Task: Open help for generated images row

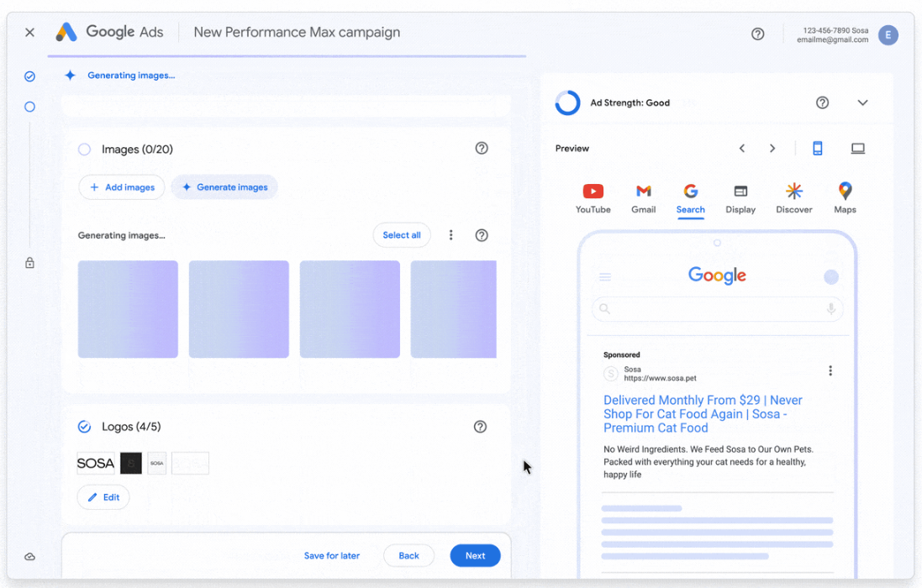Action: point(482,235)
